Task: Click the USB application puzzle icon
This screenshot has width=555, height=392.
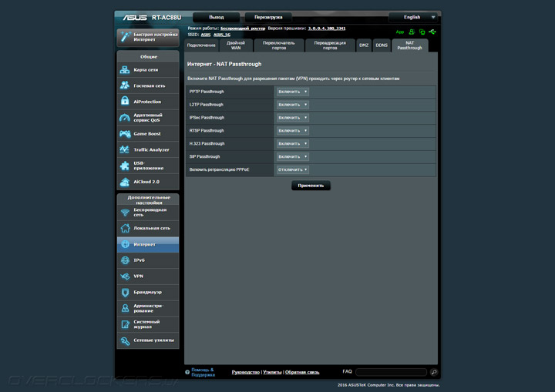Action: click(125, 166)
